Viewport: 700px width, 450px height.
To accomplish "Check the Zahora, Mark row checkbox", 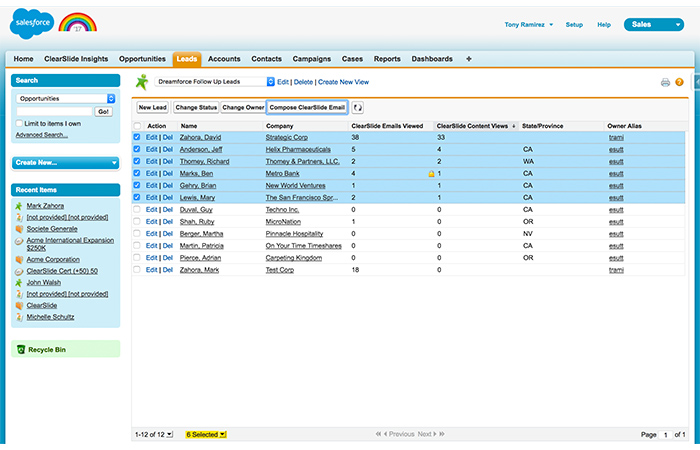I will (137, 270).
